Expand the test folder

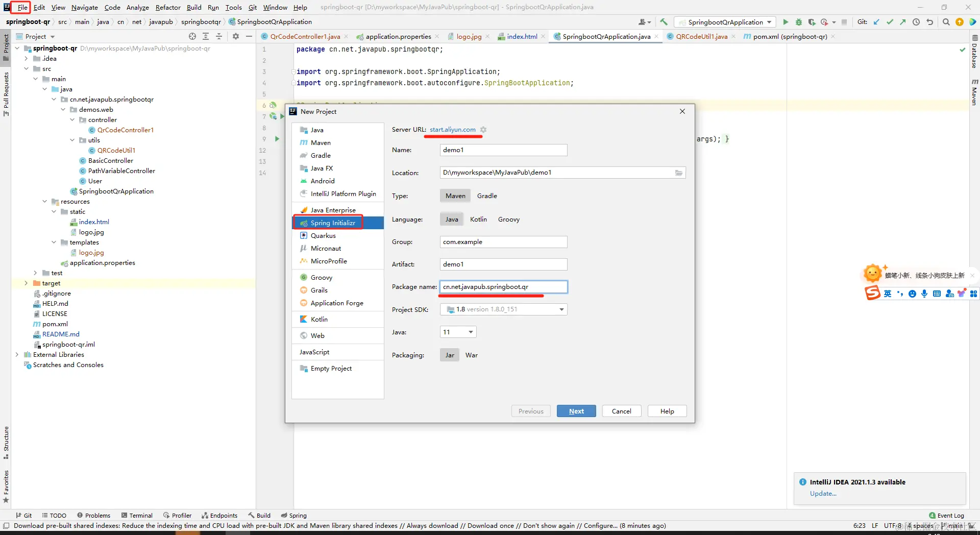[x=35, y=273]
